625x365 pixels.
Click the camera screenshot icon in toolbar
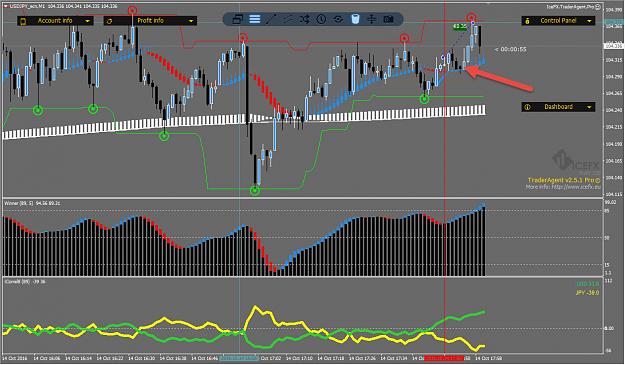(388, 19)
